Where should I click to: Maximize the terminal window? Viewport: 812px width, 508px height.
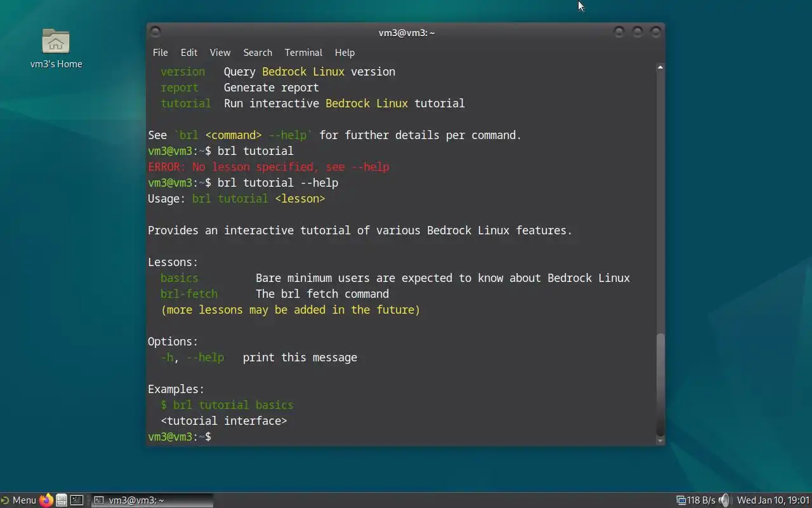pos(638,32)
